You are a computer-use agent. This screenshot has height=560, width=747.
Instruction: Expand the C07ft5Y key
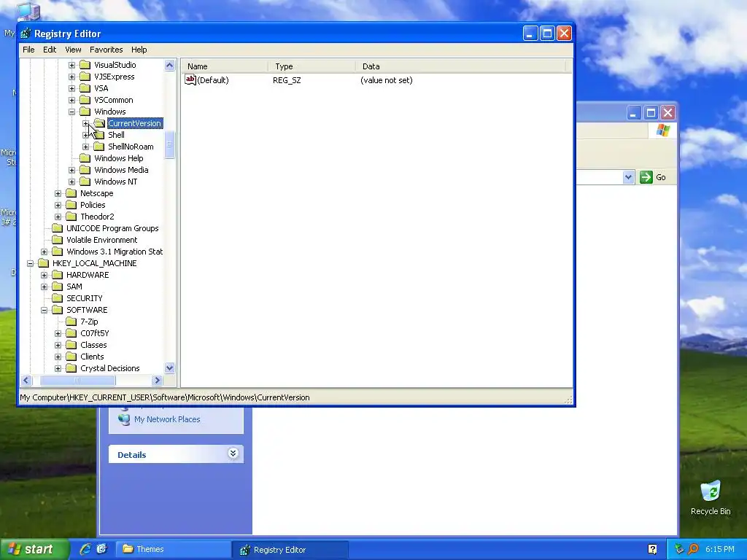58,333
